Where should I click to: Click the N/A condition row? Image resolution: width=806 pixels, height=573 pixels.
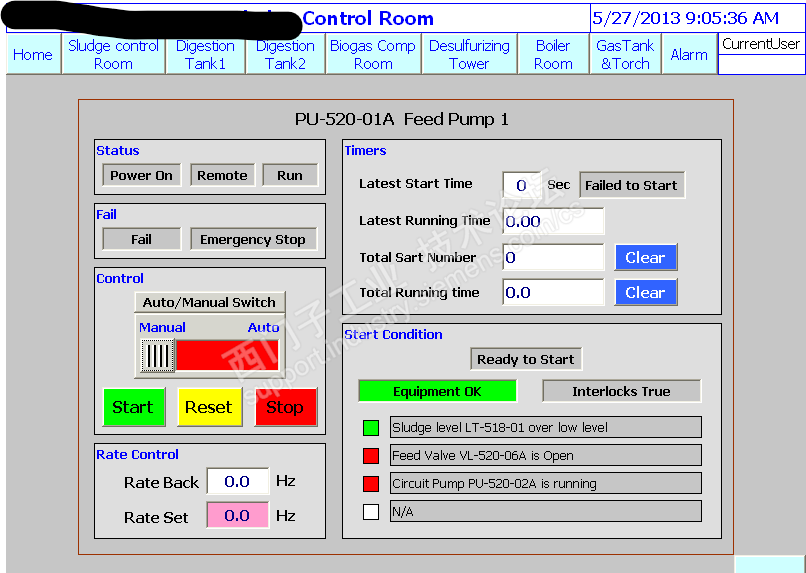[545, 511]
